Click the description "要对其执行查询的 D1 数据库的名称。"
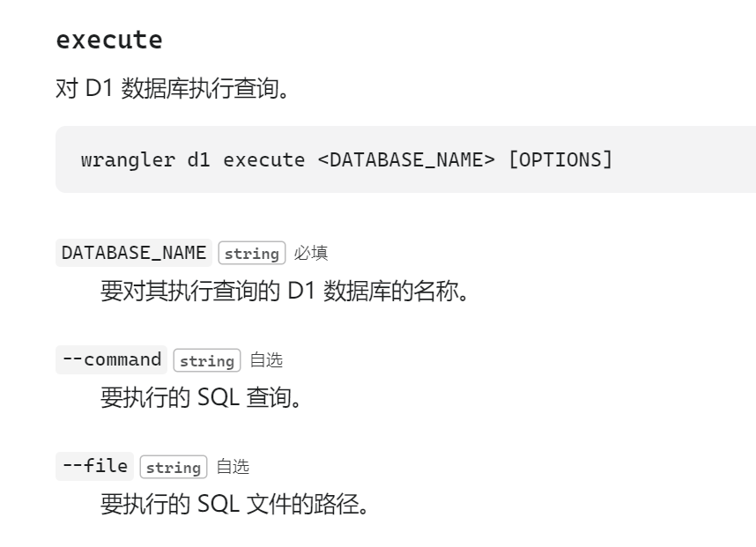756x547 pixels. (x=283, y=291)
